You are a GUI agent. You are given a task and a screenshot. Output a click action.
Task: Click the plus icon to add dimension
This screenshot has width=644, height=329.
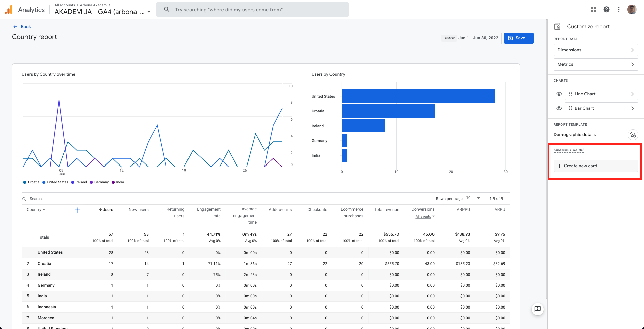pyautogui.click(x=77, y=210)
